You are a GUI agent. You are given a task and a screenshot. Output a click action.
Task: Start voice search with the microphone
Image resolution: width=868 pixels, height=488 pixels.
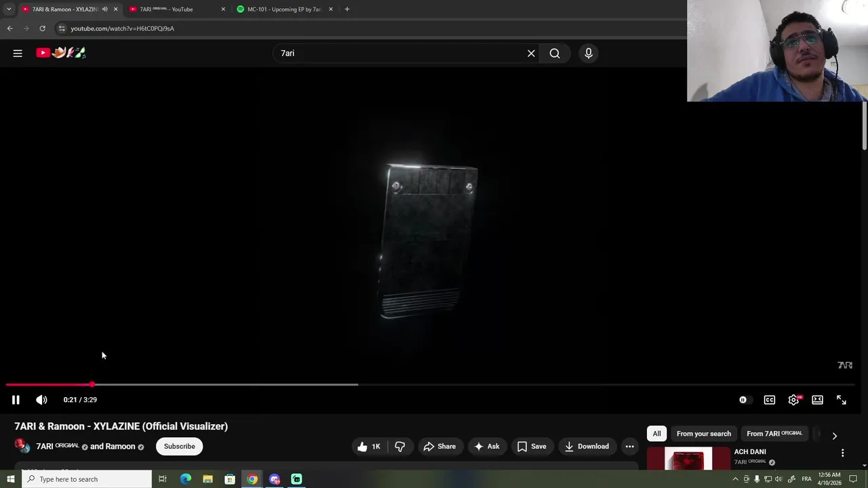tap(589, 53)
